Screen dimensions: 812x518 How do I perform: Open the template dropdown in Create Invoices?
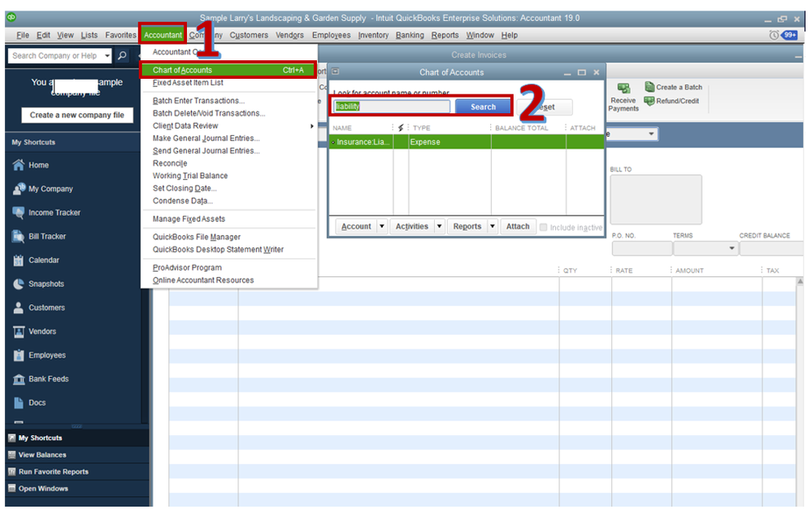point(651,134)
